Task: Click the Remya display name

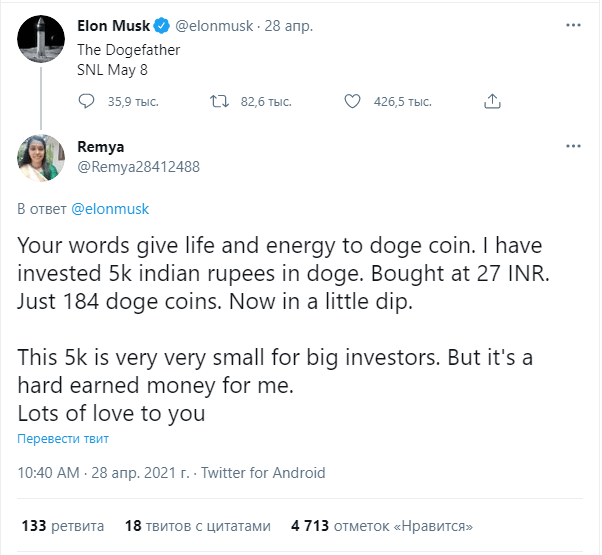Action: pyautogui.click(x=101, y=147)
